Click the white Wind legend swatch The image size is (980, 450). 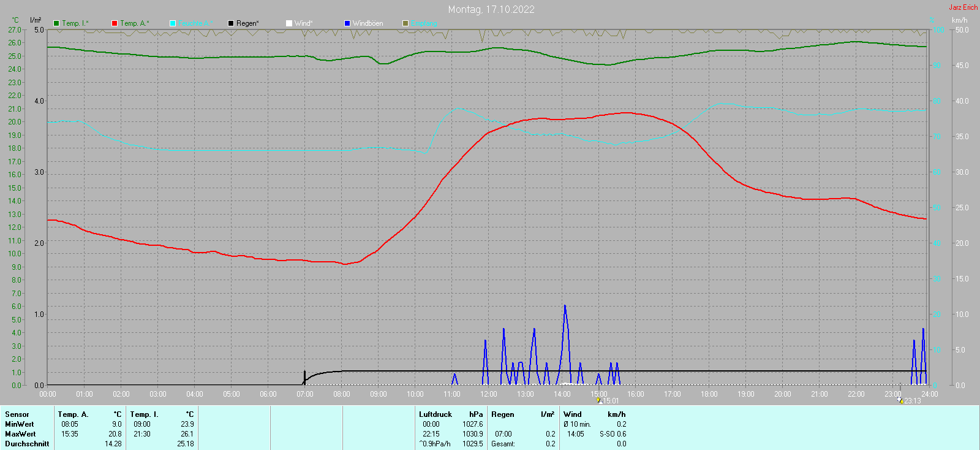point(289,23)
